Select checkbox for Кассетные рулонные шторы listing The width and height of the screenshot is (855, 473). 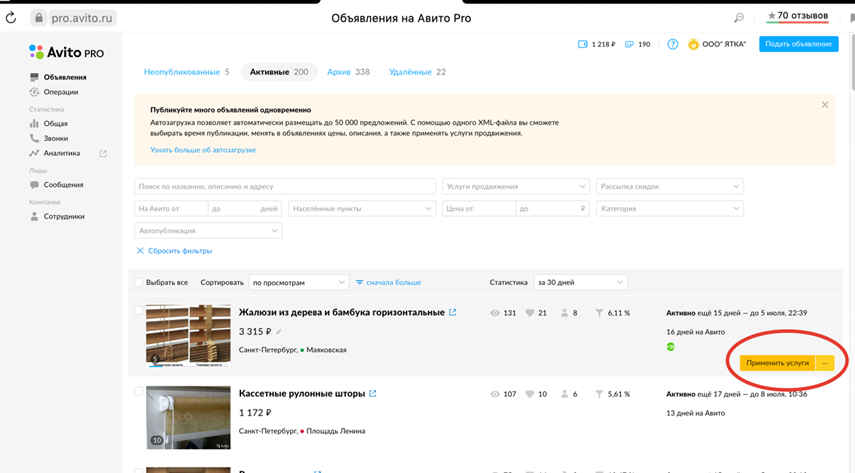(x=139, y=392)
